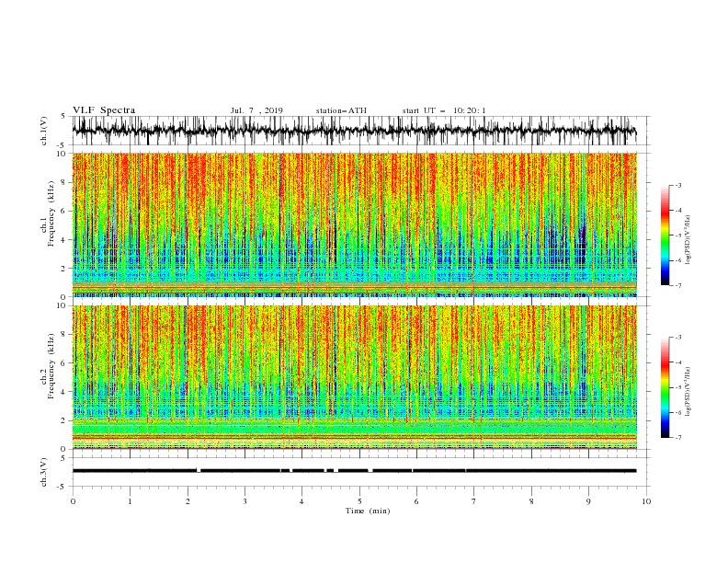
Task: Click the "8" kHz tick on ch.2 axis
Action: 64,335
